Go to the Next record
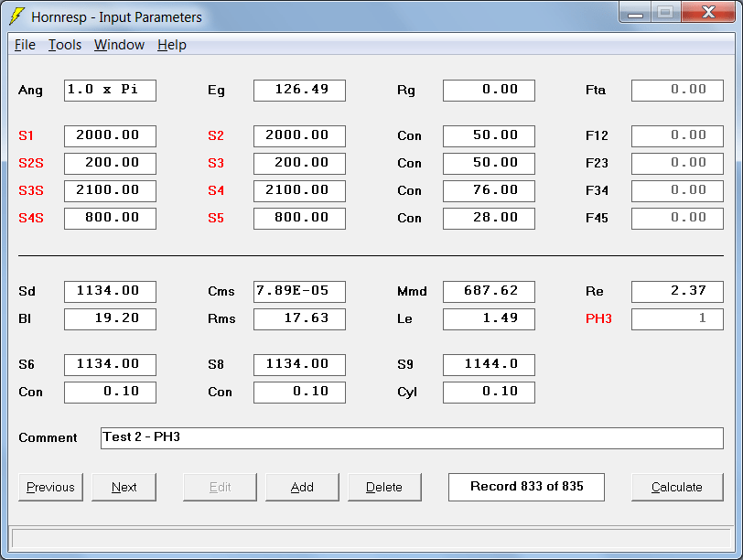Screen dimensions: 743x560 click(124, 487)
